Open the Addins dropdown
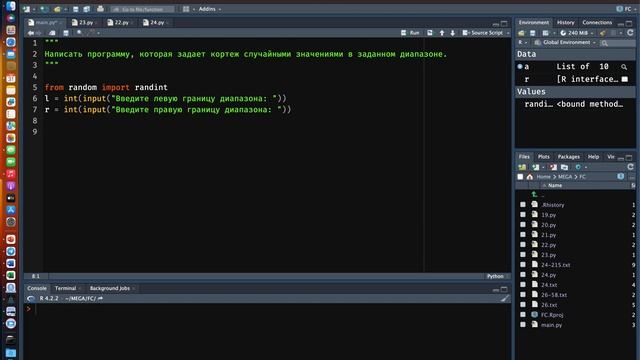The image size is (640, 360). click(x=210, y=9)
